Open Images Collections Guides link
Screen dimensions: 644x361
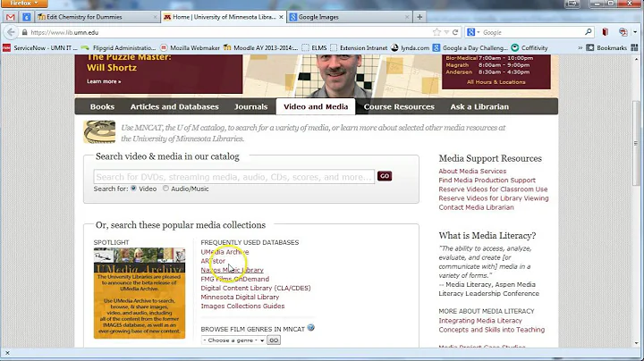242,306
